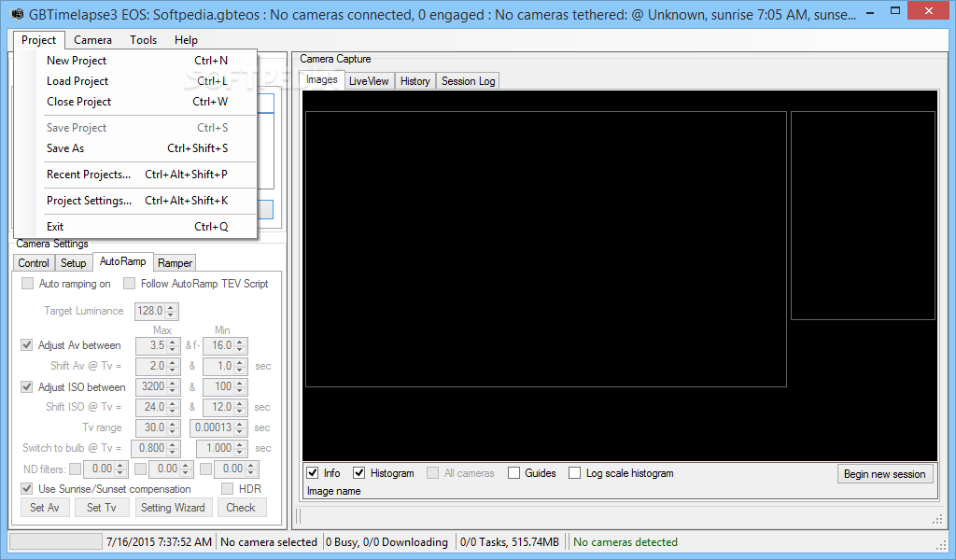The image size is (956, 560).
Task: Open the Session Log tab
Action: (x=469, y=81)
